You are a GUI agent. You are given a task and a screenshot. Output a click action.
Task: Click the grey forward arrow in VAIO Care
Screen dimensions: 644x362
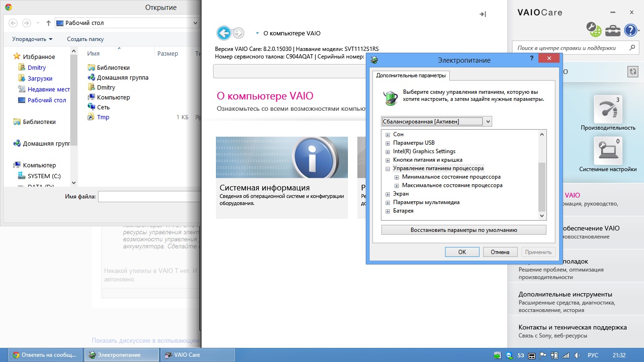click(x=239, y=33)
